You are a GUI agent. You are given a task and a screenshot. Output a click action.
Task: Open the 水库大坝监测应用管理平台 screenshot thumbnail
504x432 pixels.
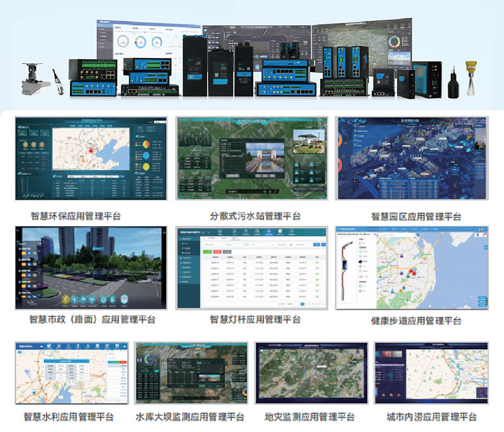[x=191, y=373]
